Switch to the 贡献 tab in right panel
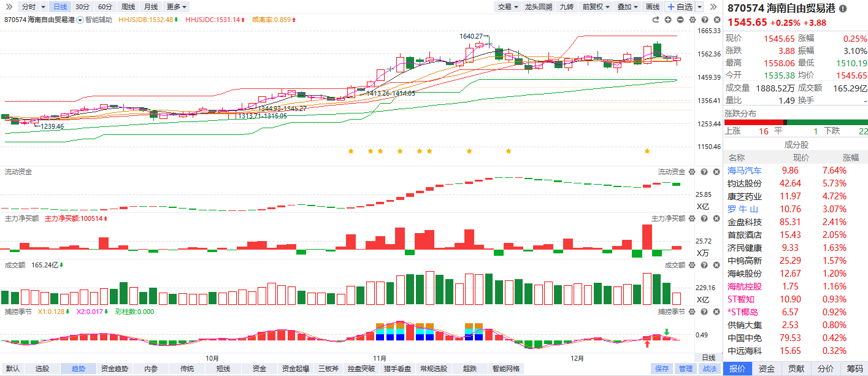This screenshot has height=376, width=868. (x=796, y=369)
